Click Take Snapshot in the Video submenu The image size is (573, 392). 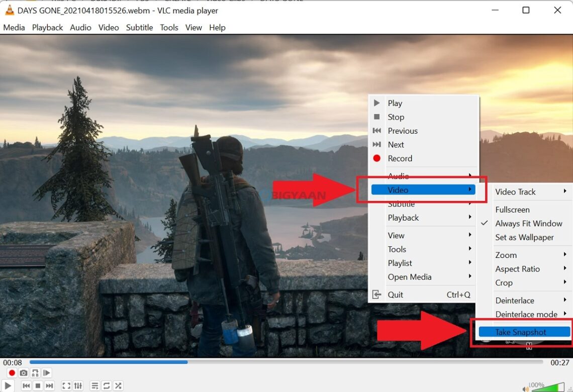tap(524, 332)
